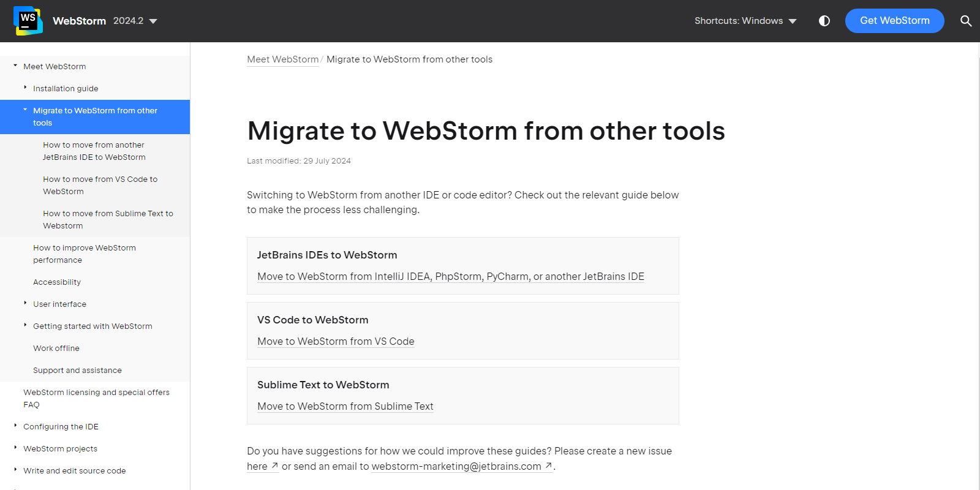The height and width of the screenshot is (490, 980).
Task: Click the Get WebStorm button
Action: pyautogui.click(x=894, y=21)
